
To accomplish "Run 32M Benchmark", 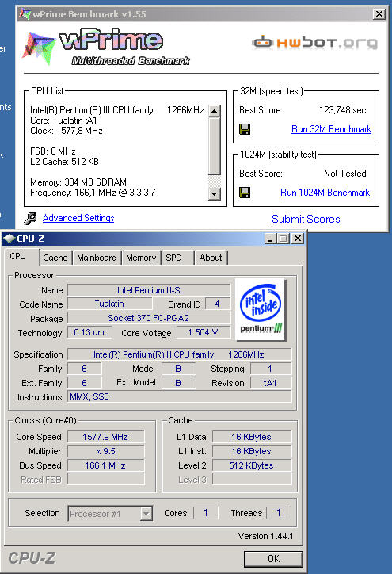I will (331, 129).
